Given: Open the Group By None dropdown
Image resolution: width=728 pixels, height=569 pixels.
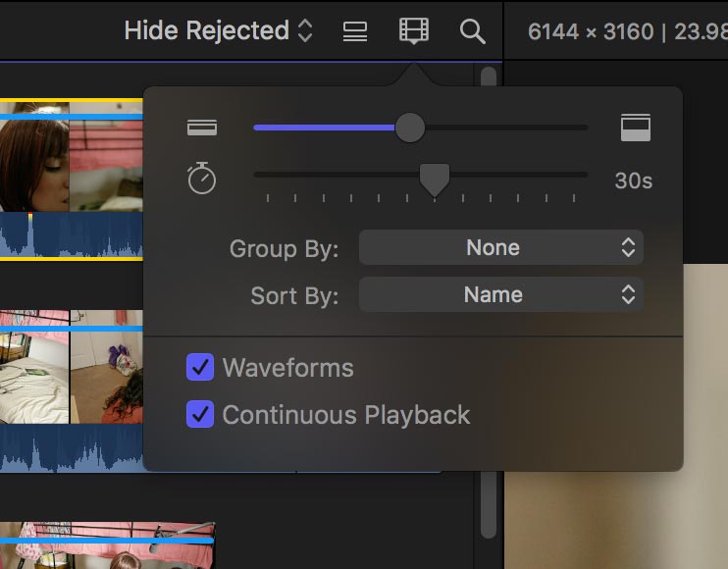Looking at the screenshot, I should [x=501, y=247].
